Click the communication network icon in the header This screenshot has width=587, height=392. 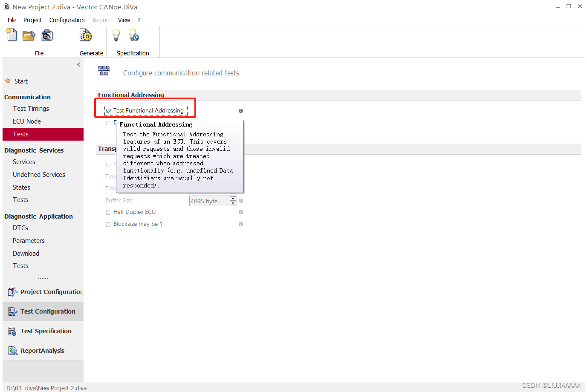pos(104,71)
